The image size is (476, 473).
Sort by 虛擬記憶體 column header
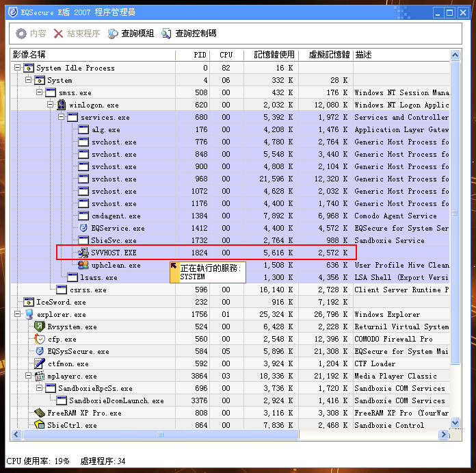pos(326,55)
